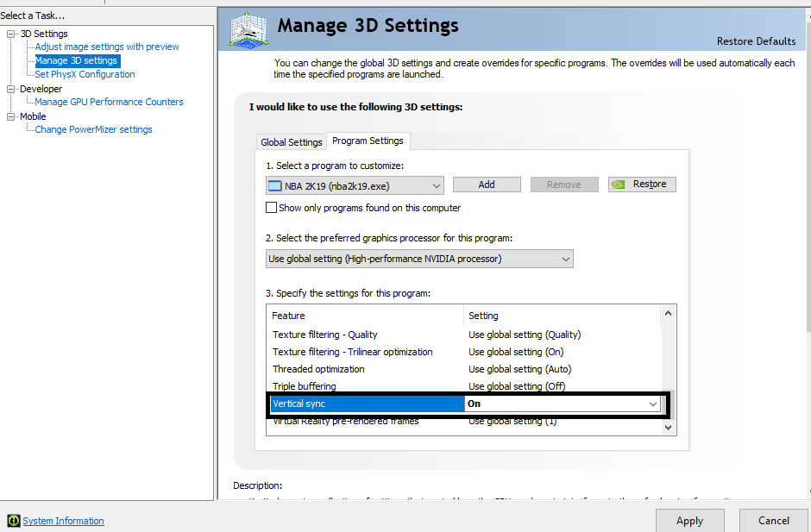Viewport: 811px width, 532px height.
Task: Click the Remove program button
Action: [x=564, y=185]
